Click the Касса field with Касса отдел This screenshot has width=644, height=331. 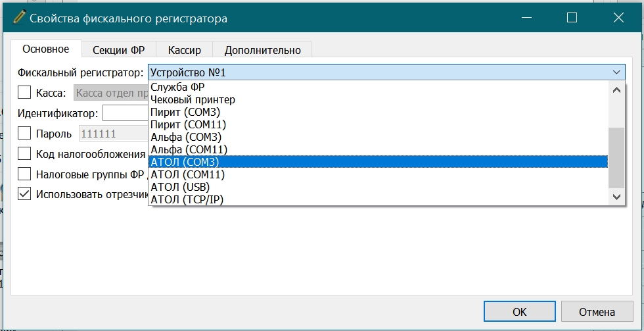pos(111,93)
